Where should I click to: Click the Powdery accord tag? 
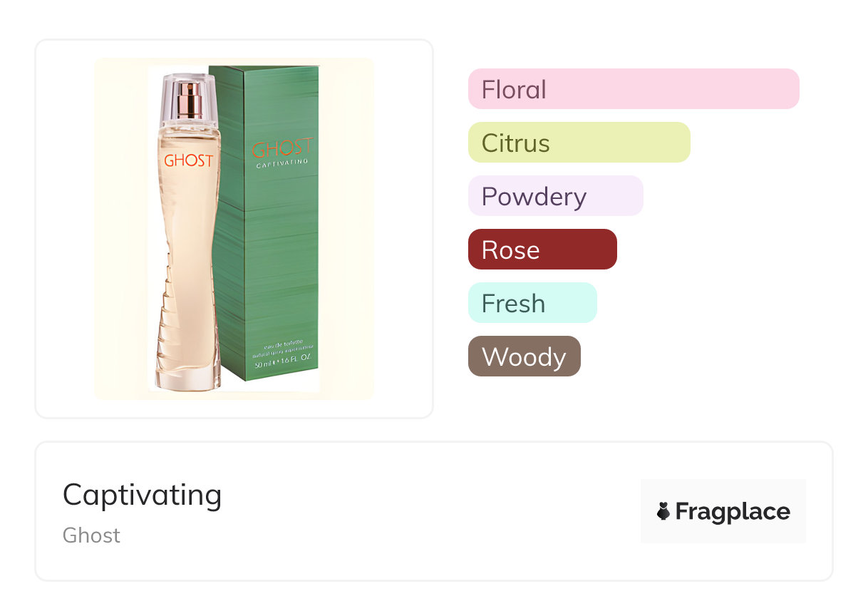tap(555, 196)
